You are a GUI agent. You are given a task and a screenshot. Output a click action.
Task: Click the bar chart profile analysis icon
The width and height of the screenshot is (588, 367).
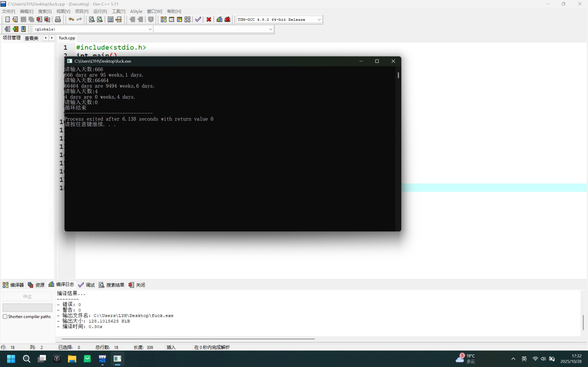[x=219, y=19]
